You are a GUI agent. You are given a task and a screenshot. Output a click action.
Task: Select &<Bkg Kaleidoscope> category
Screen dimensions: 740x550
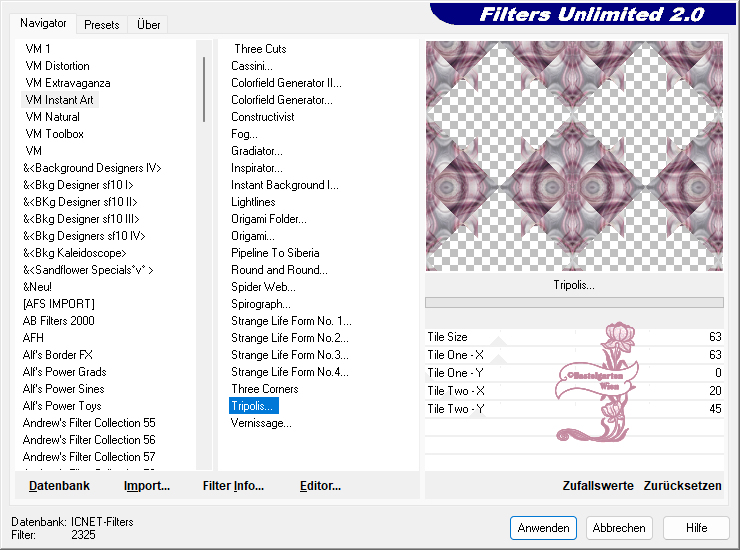[x=75, y=253]
